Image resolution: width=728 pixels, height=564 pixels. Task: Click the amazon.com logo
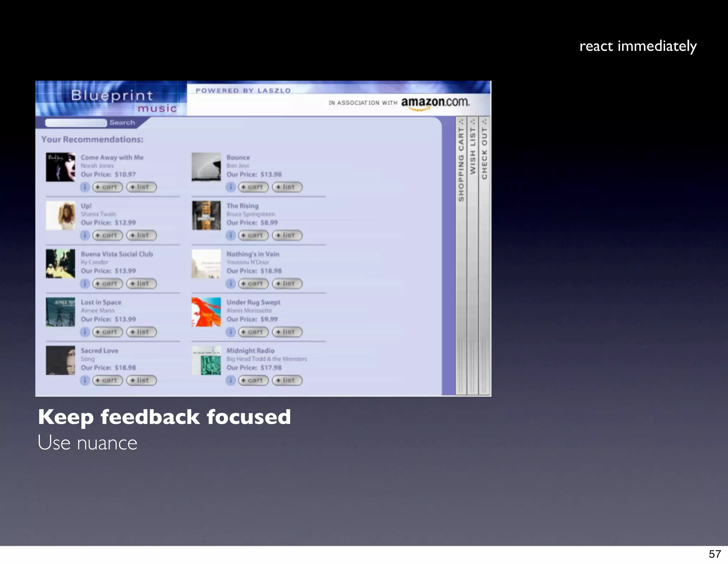[x=435, y=103]
